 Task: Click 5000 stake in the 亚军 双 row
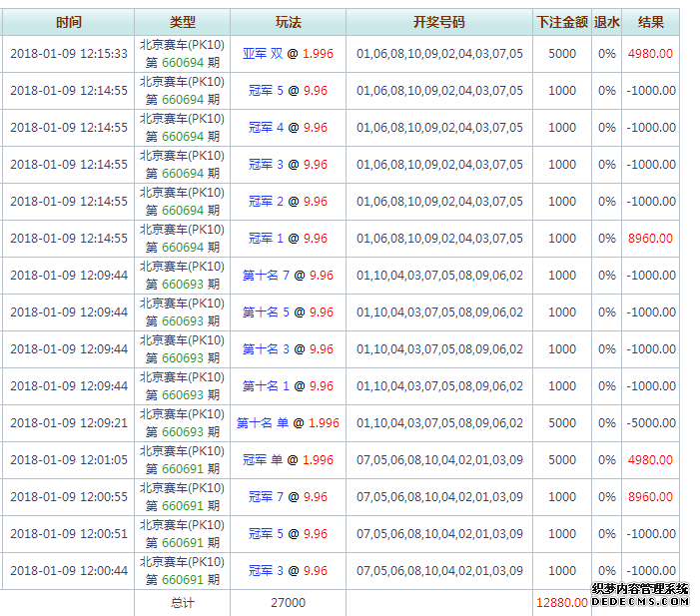tap(562, 54)
